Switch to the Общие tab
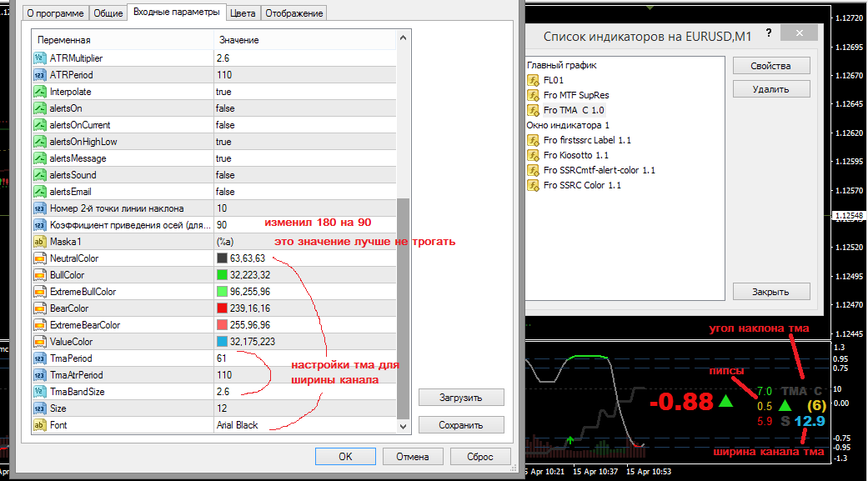The image size is (868, 481). pos(108,13)
